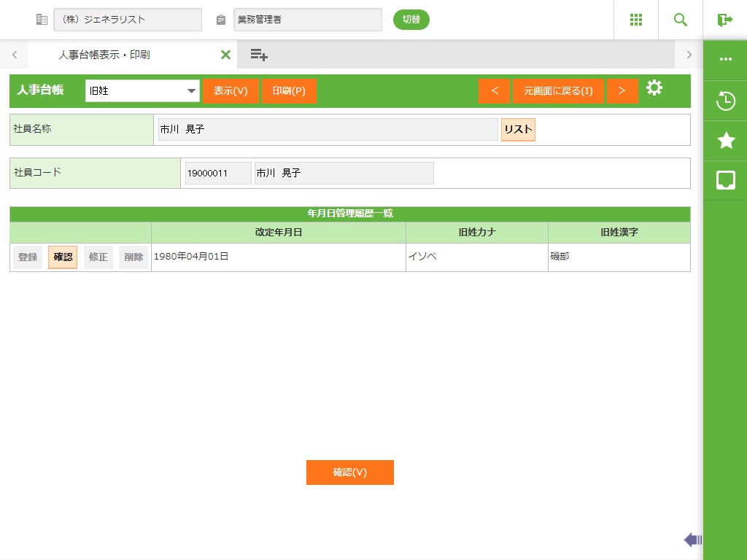Click the 修正 row button
This screenshot has width=747, height=560.
point(98,257)
